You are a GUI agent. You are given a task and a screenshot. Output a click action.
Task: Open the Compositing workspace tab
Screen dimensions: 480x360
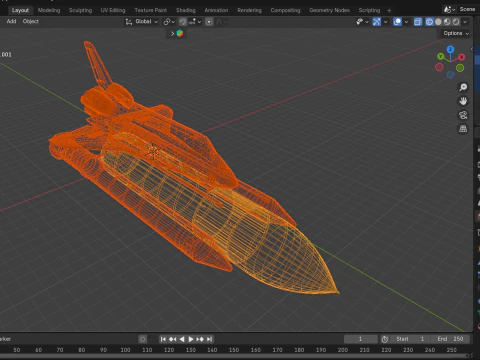click(x=285, y=10)
